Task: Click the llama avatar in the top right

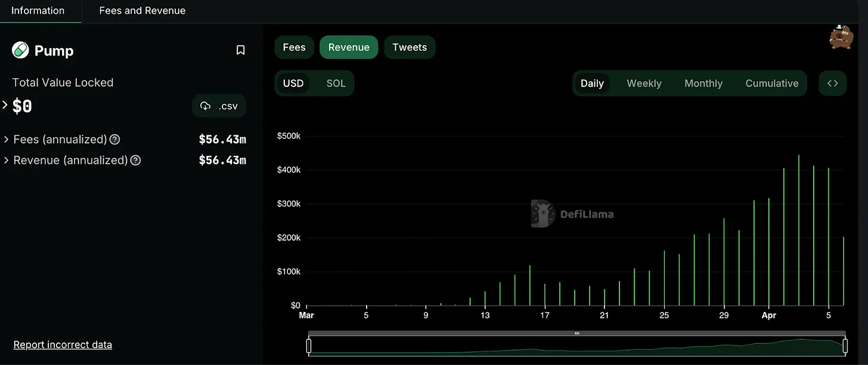Action: 841,37
